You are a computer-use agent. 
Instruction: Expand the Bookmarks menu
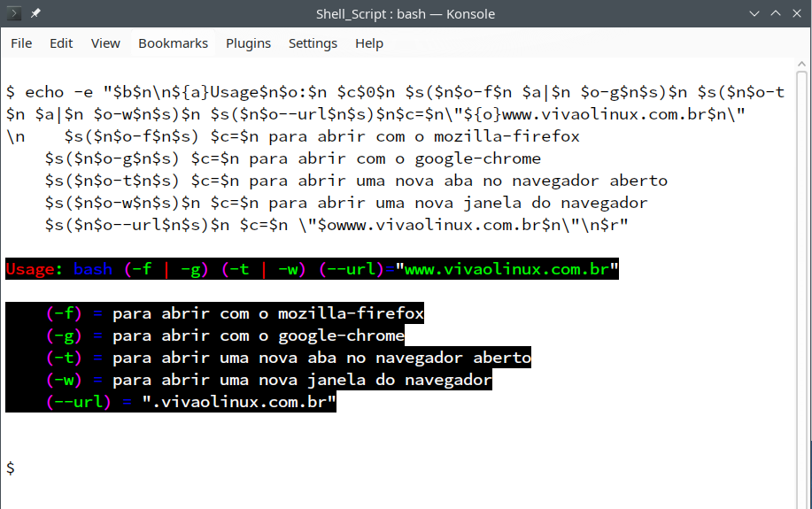coord(173,43)
